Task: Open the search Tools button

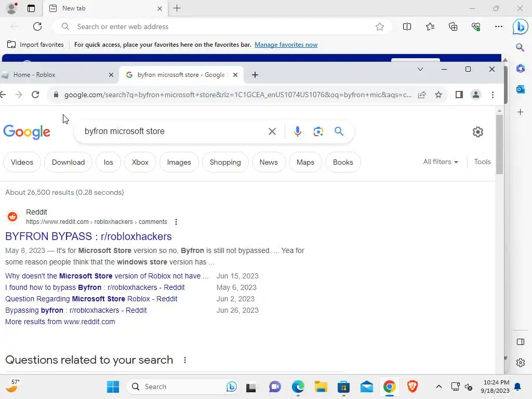Action: pos(482,162)
